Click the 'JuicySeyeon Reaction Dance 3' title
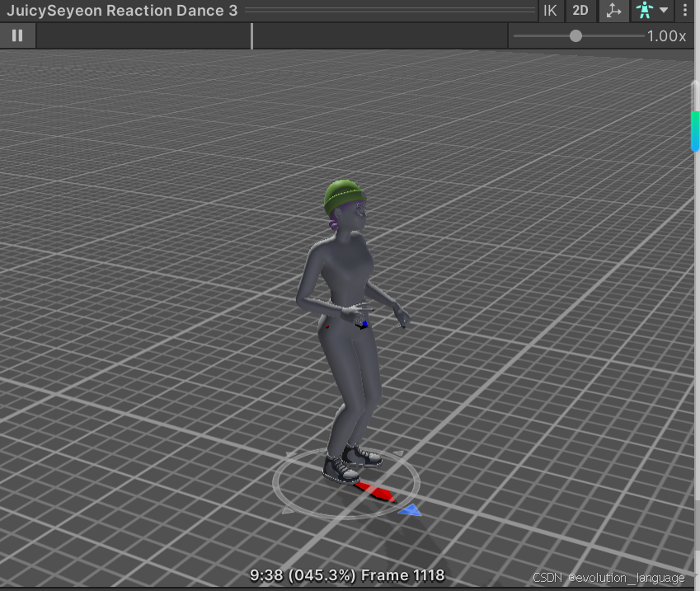This screenshot has height=591, width=700. [122, 10]
